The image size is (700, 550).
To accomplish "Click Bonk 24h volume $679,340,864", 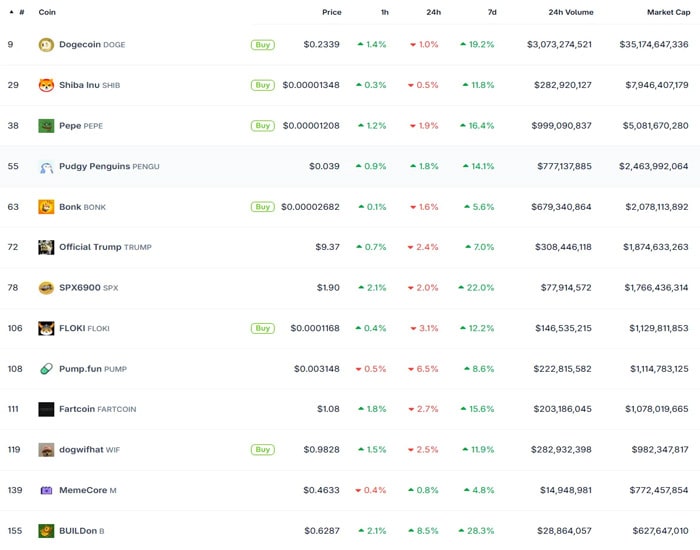I will tap(562, 207).
